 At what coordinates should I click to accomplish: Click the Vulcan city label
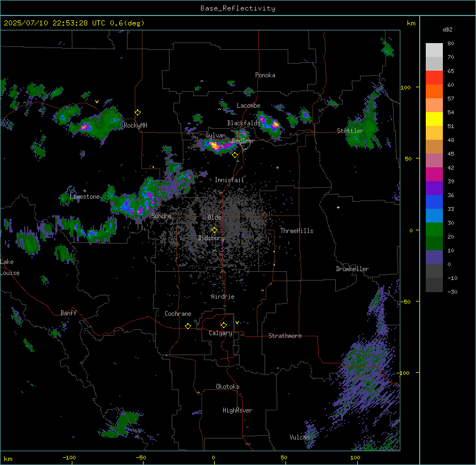[x=299, y=437]
